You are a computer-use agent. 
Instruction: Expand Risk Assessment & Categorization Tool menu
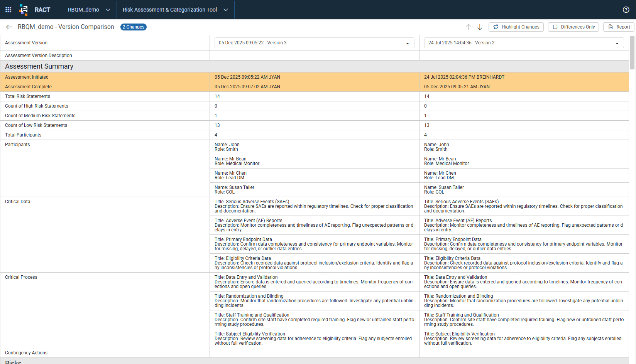tap(175, 10)
